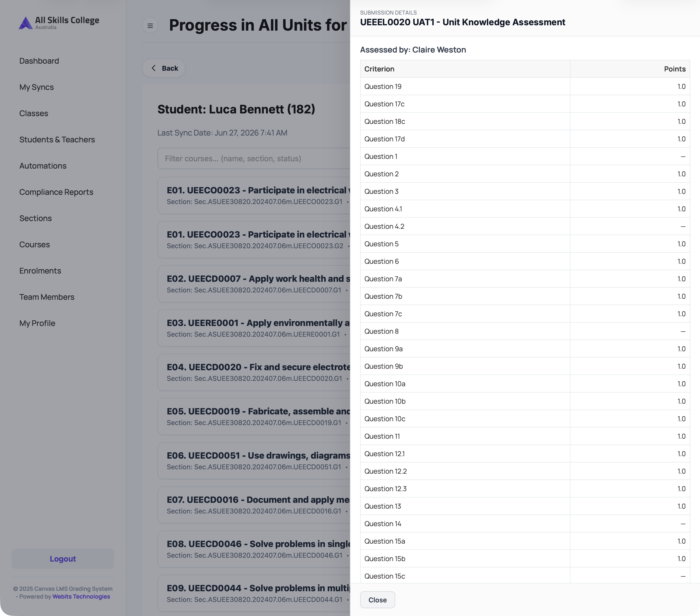The image size is (700, 616).
Task: Click the hamburger menu icon
Action: pos(150,25)
